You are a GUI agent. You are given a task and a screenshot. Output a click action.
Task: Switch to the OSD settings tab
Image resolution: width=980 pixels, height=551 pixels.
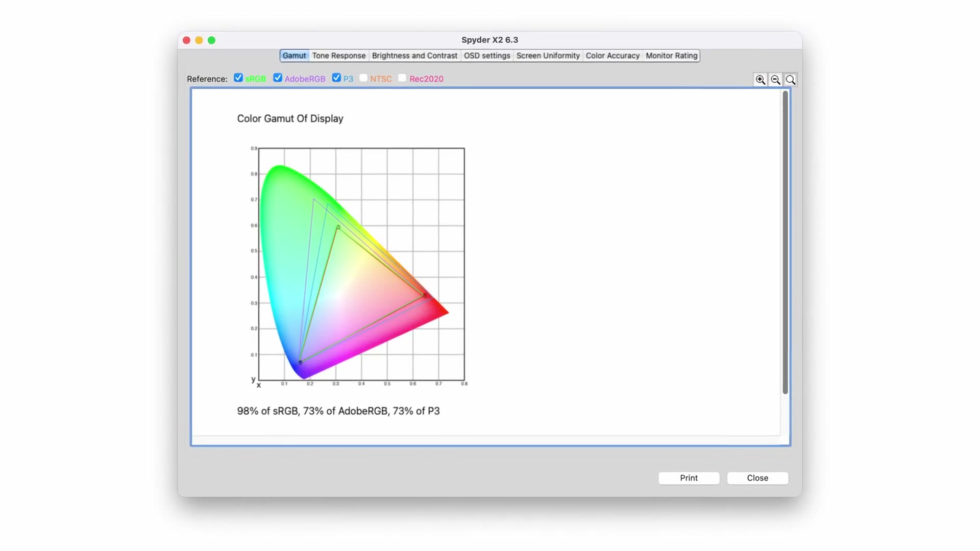pyautogui.click(x=487, y=56)
